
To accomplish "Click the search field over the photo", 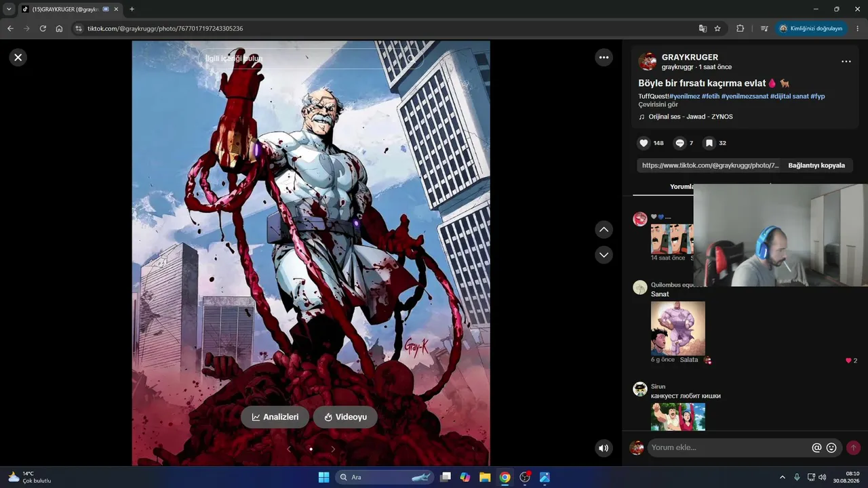I will [x=311, y=58].
